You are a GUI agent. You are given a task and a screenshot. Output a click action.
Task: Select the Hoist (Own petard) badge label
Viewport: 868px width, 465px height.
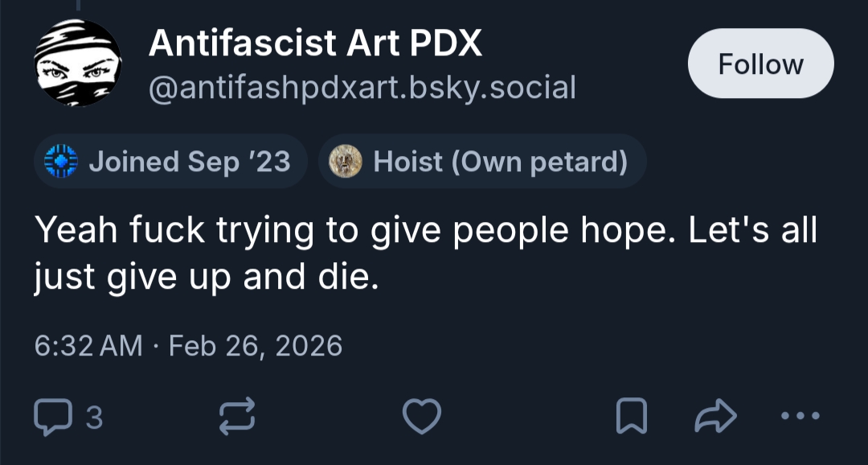click(500, 162)
